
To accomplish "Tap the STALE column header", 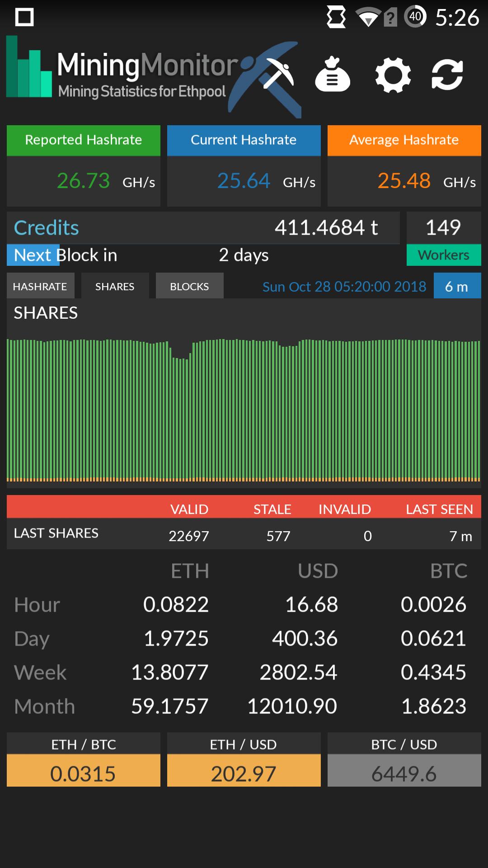I will point(272,509).
